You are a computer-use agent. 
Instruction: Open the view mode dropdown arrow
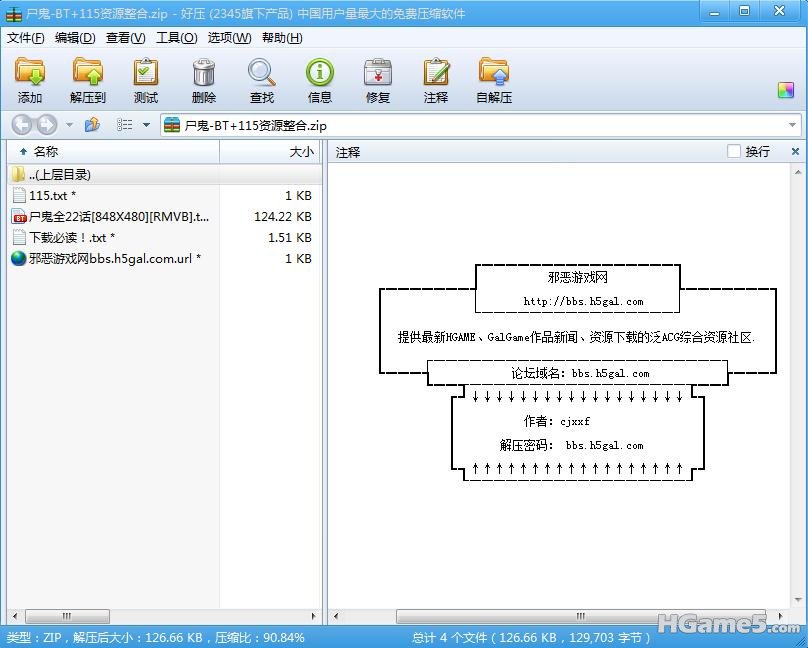pyautogui.click(x=146, y=126)
